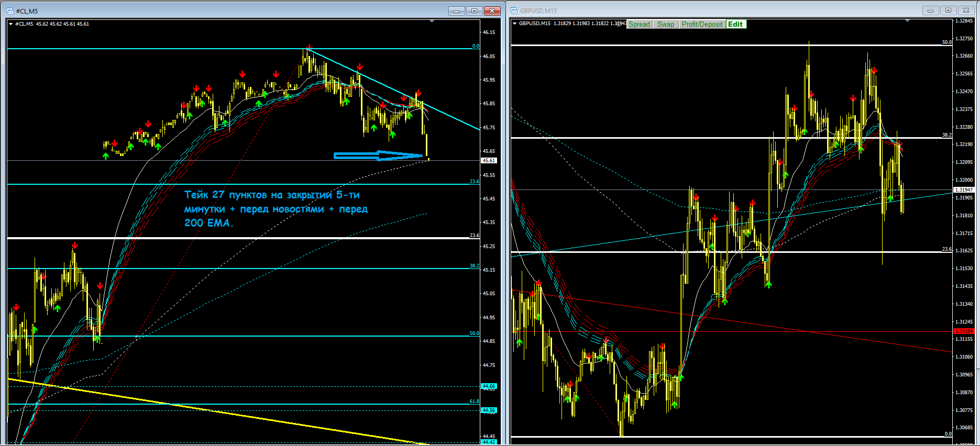Viewport: 980px width, 446px height.
Task: Click the 1.32845 value on GBPUSD price scale
Action: coord(964,21)
